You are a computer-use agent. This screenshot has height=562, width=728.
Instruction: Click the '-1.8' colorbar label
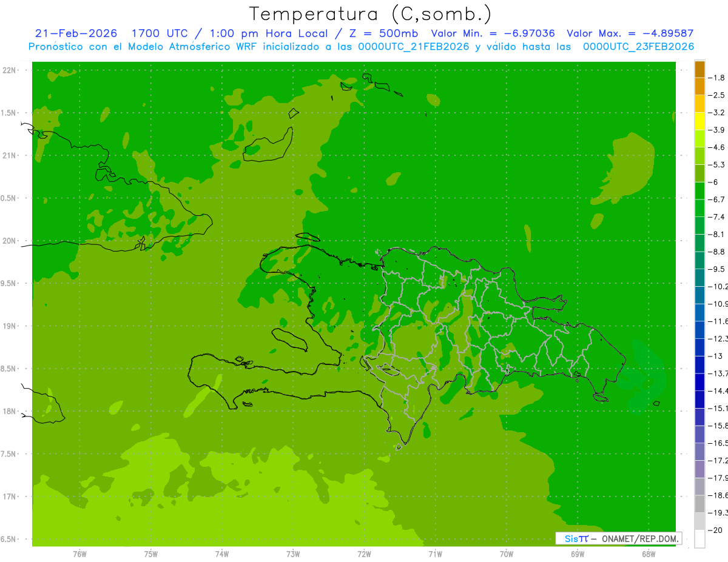click(718, 78)
